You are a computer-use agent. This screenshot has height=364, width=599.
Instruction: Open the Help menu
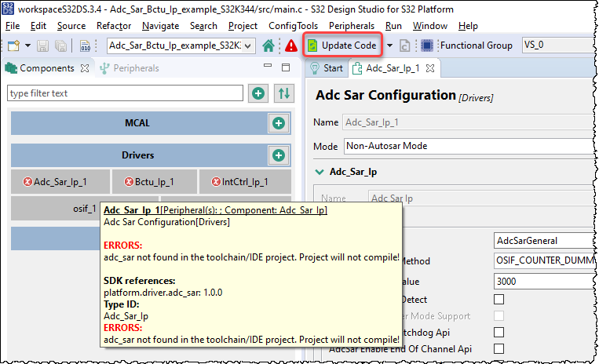point(468,26)
